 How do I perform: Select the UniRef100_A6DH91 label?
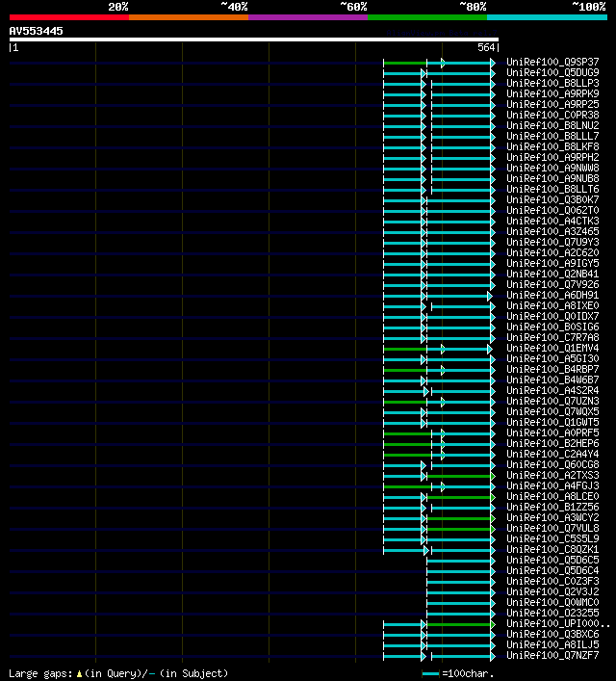[552, 295]
